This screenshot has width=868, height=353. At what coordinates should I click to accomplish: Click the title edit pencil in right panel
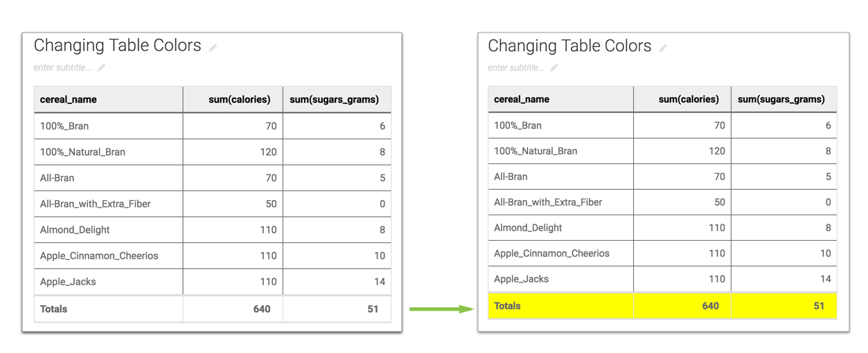tap(663, 48)
